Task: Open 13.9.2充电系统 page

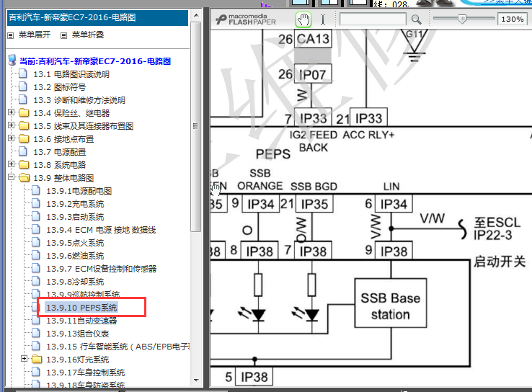Action: 75,204
